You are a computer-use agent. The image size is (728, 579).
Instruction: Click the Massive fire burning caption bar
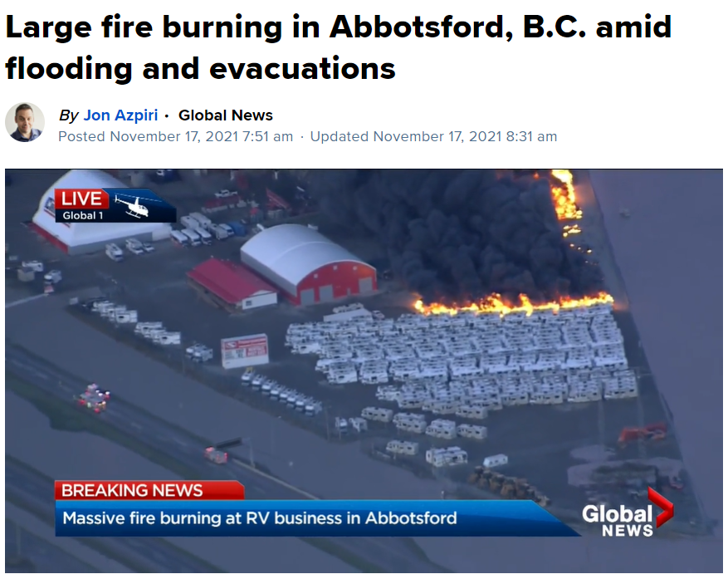(x=306, y=518)
